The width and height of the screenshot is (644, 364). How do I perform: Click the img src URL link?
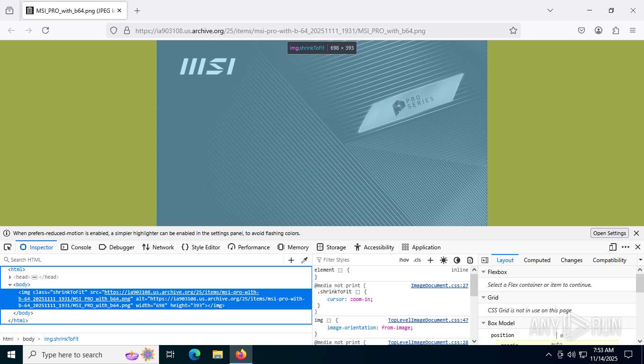pyautogui.click(x=139, y=296)
